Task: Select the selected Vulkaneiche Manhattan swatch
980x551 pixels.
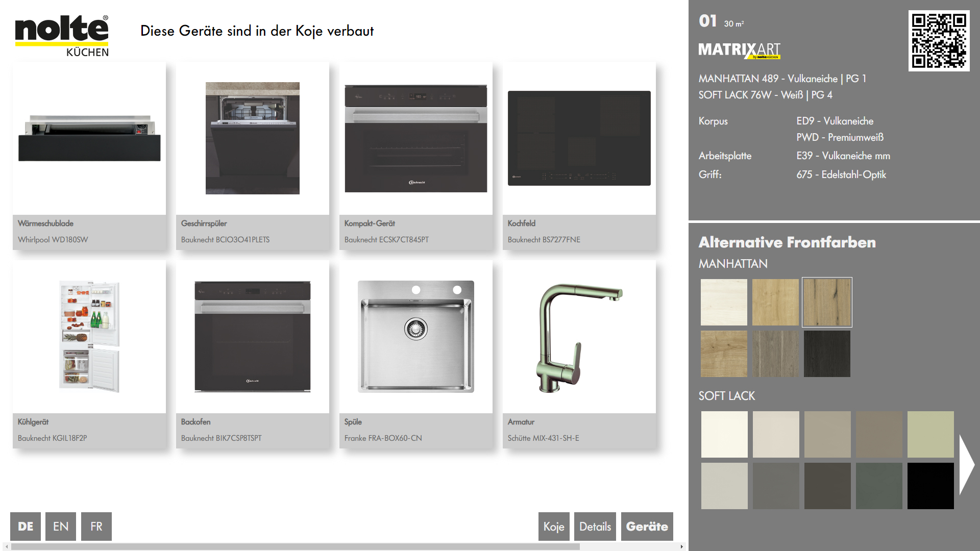Action: point(827,302)
